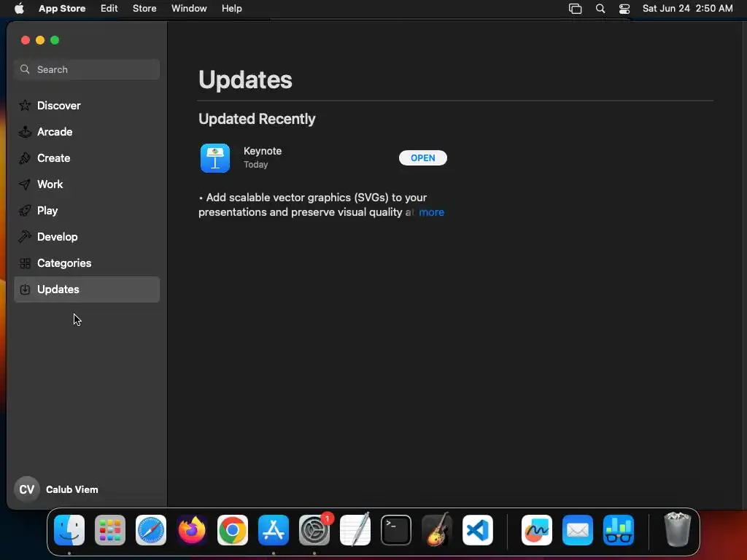747x560 pixels.
Task: Click the Play rocket icon
Action: (25, 211)
